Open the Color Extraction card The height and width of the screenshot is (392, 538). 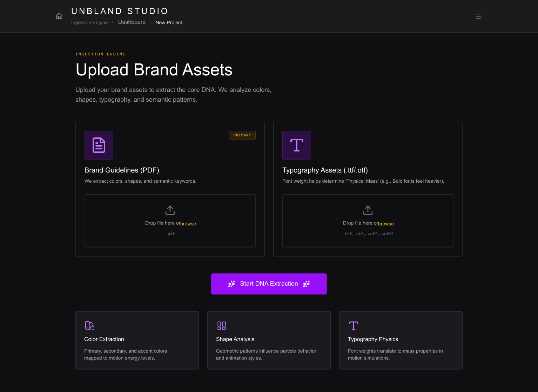(137, 340)
